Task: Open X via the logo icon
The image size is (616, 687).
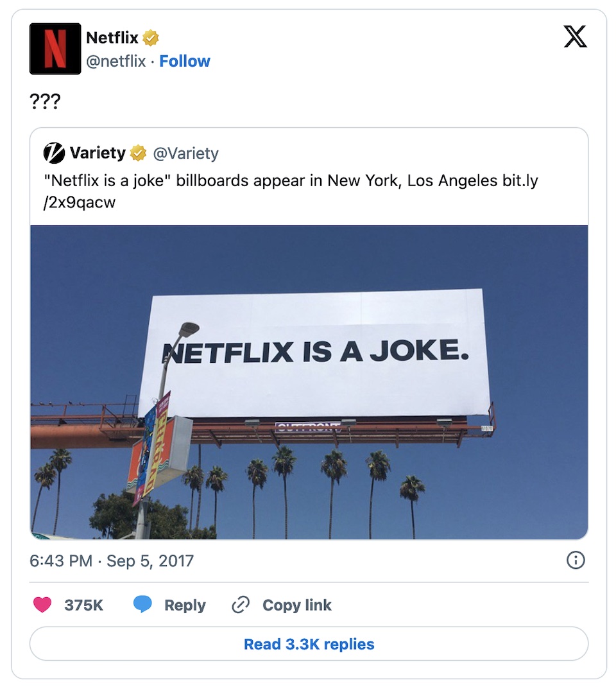Action: 575,37
